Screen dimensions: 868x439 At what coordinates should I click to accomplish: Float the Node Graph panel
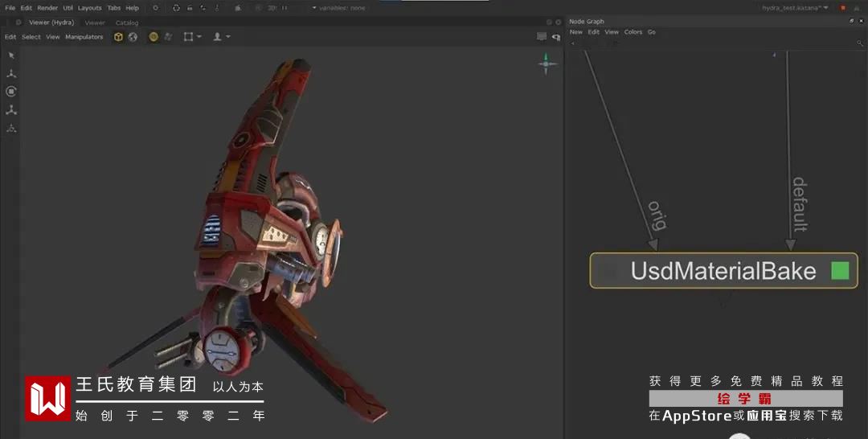851,21
